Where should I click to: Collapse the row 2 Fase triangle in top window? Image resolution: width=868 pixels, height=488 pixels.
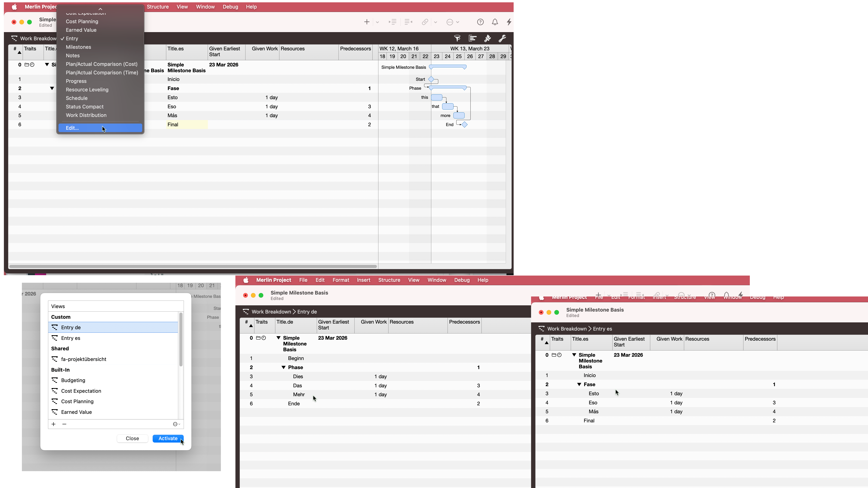(52, 88)
